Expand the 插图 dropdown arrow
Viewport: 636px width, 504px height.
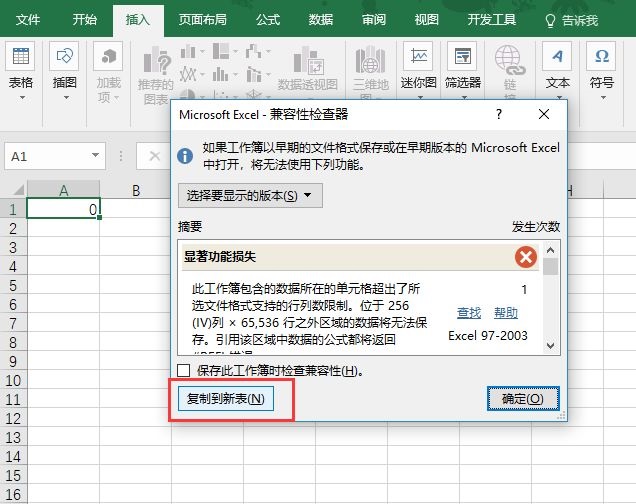click(x=66, y=98)
